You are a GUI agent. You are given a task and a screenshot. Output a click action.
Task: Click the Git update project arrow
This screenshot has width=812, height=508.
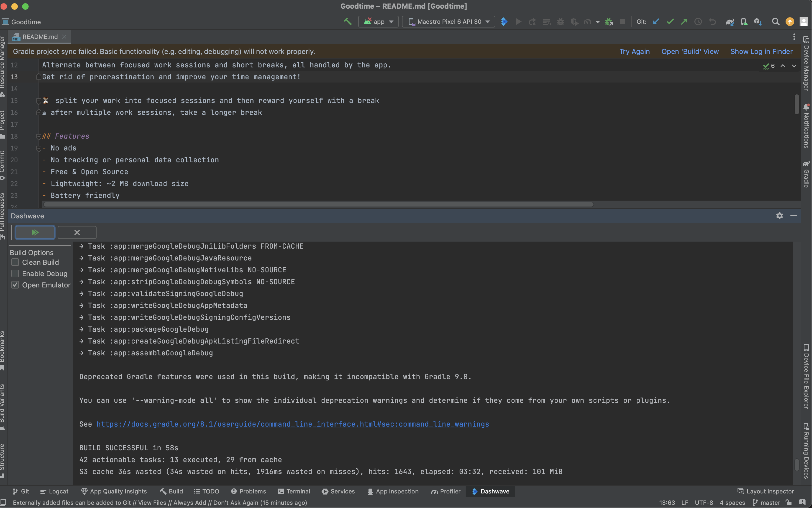point(656,22)
